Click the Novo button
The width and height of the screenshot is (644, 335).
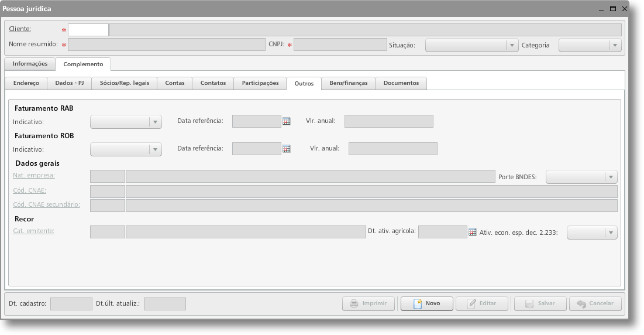(x=427, y=303)
